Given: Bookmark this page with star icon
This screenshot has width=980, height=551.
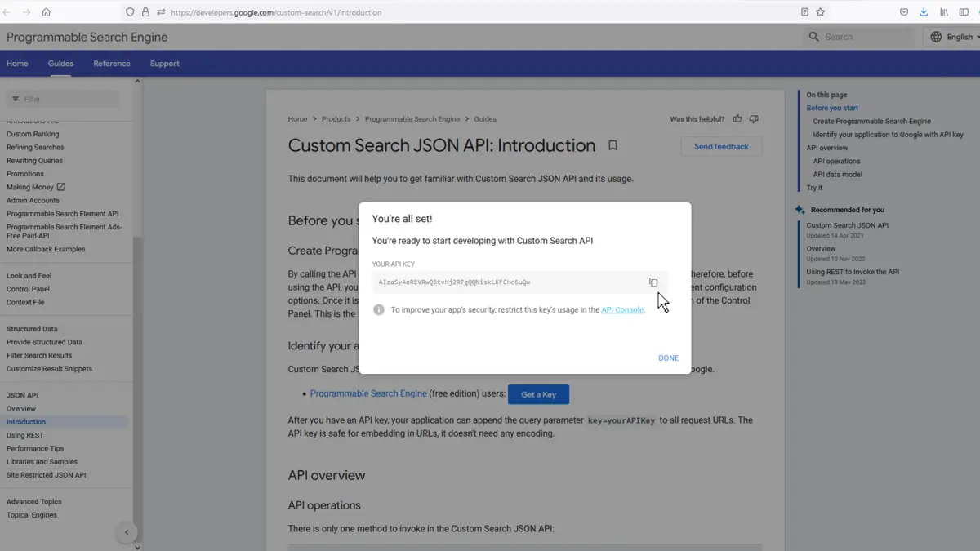Looking at the screenshot, I should point(821,12).
